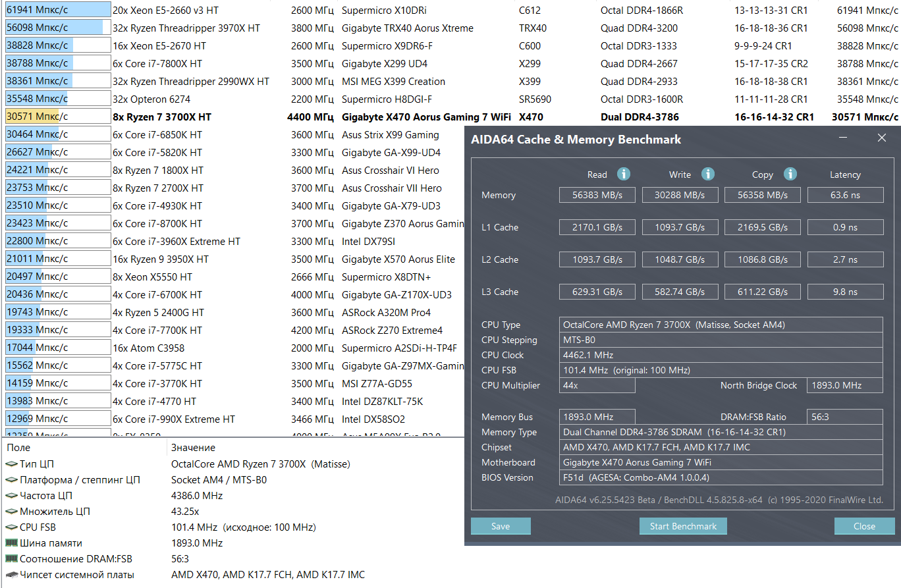
Task: Select the icon beside Тип ЦП
Action: (11, 464)
